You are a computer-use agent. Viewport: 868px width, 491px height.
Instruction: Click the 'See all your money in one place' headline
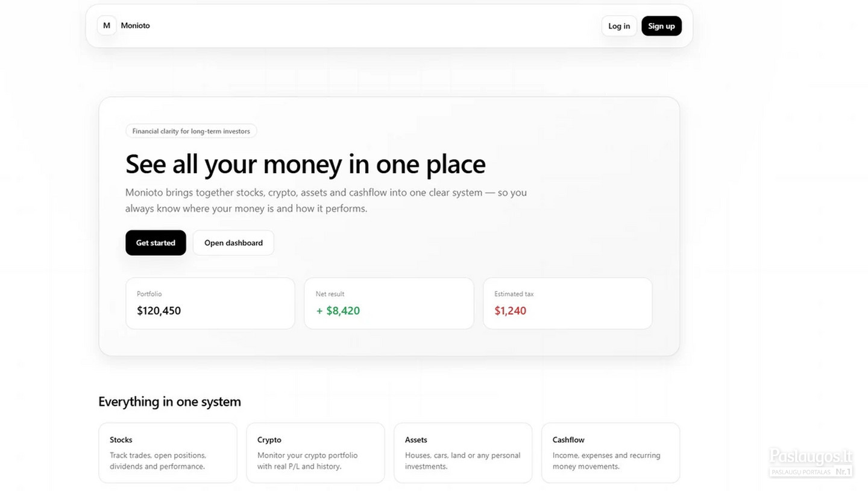click(305, 163)
